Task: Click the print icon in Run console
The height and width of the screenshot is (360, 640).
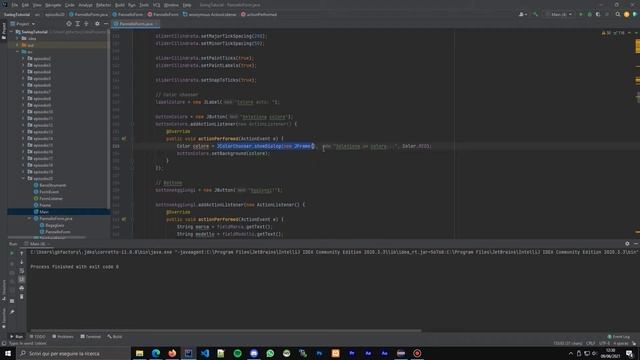Action: [22, 288]
